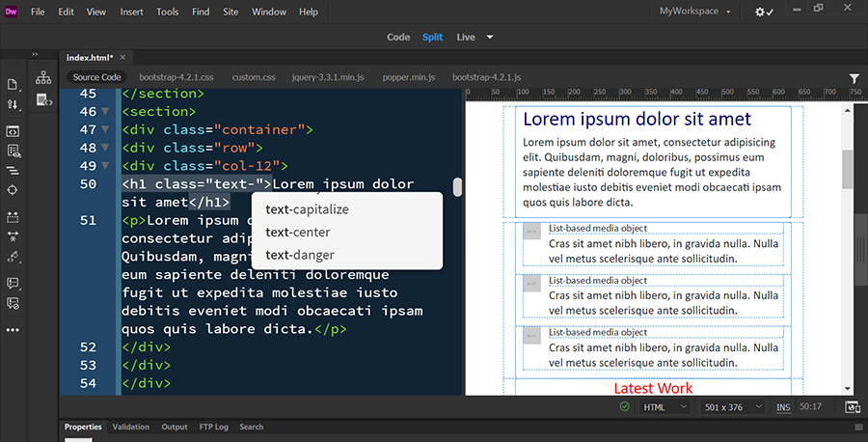
Task: Select the Properties panel tab
Action: pyautogui.click(x=83, y=428)
